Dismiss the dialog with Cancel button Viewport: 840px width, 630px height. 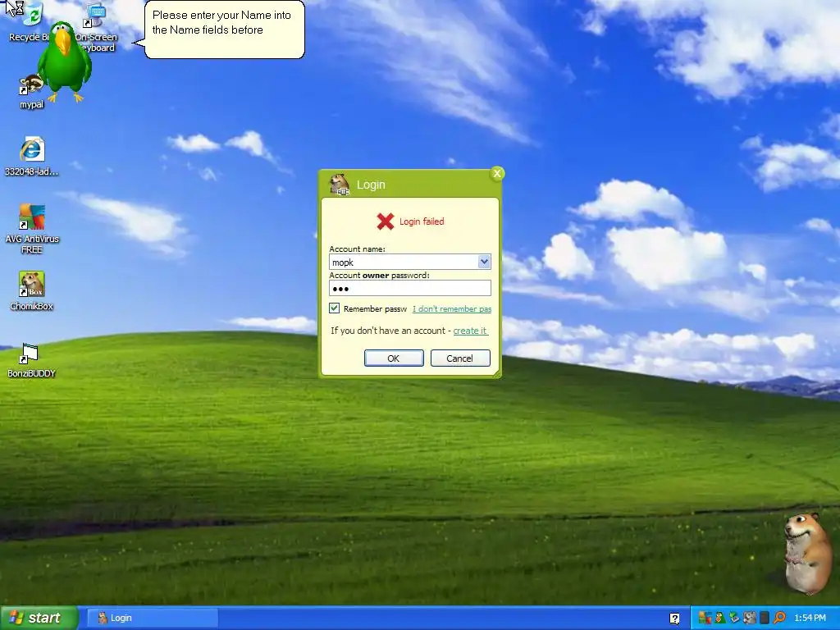(x=460, y=358)
